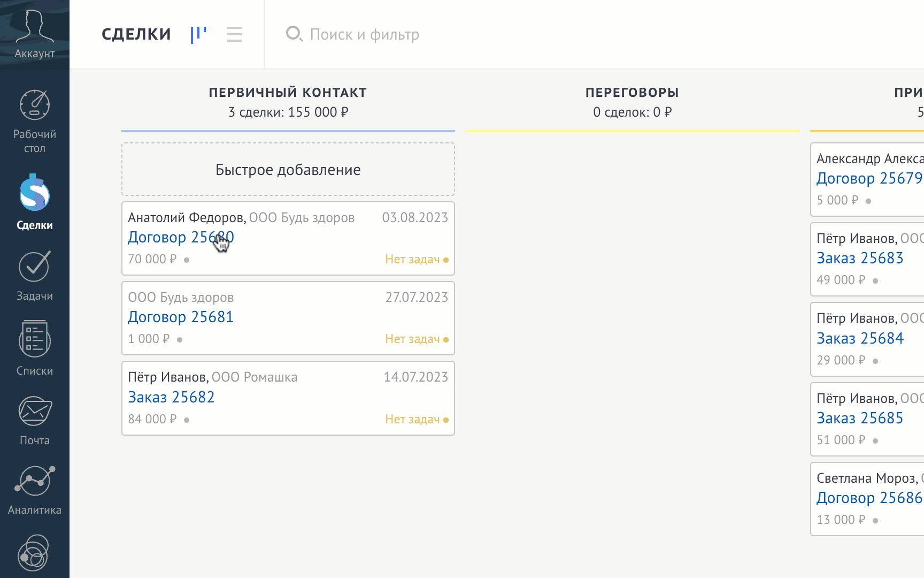Click Быстрое добавление quick add area
This screenshot has width=924, height=578.
pos(288,170)
